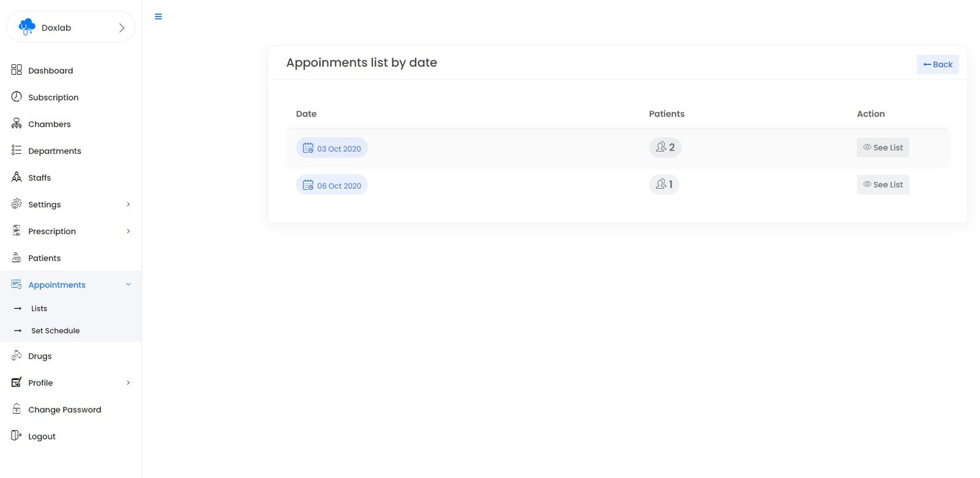980x478 pixels.
Task: Click the Subscription clock icon
Action: click(x=17, y=97)
